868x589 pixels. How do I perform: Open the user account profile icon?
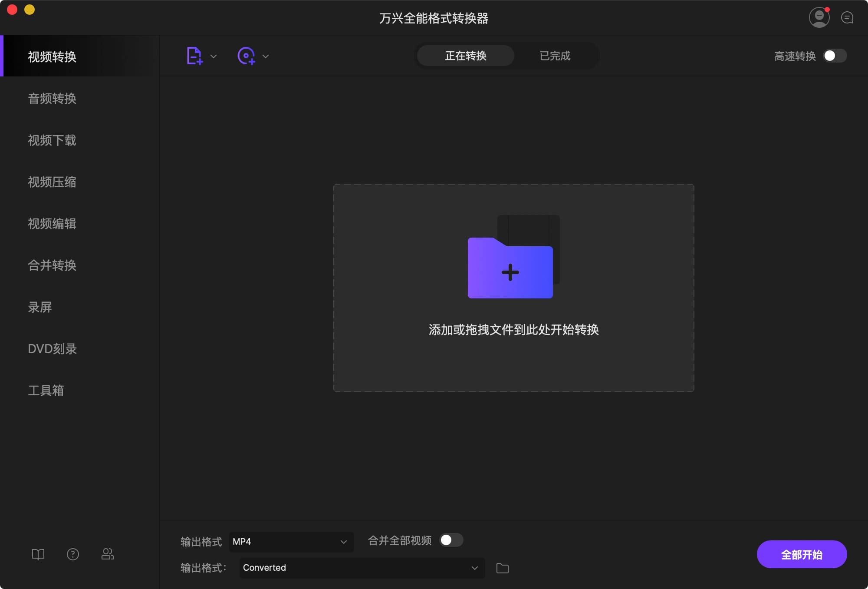click(819, 17)
